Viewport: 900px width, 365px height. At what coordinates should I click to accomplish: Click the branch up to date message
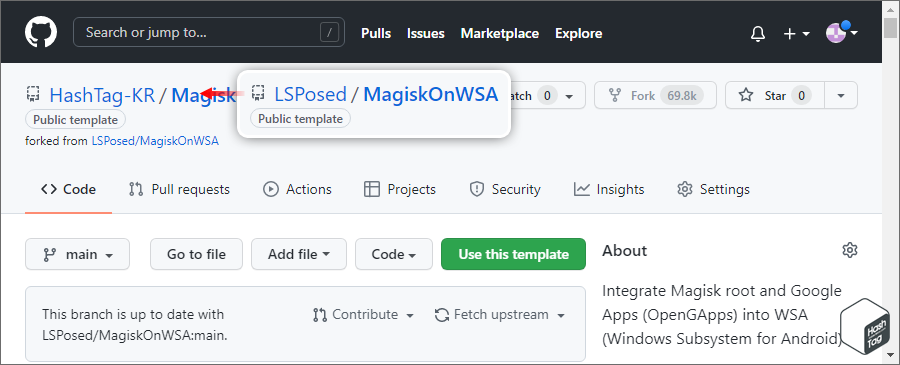pyautogui.click(x=135, y=325)
